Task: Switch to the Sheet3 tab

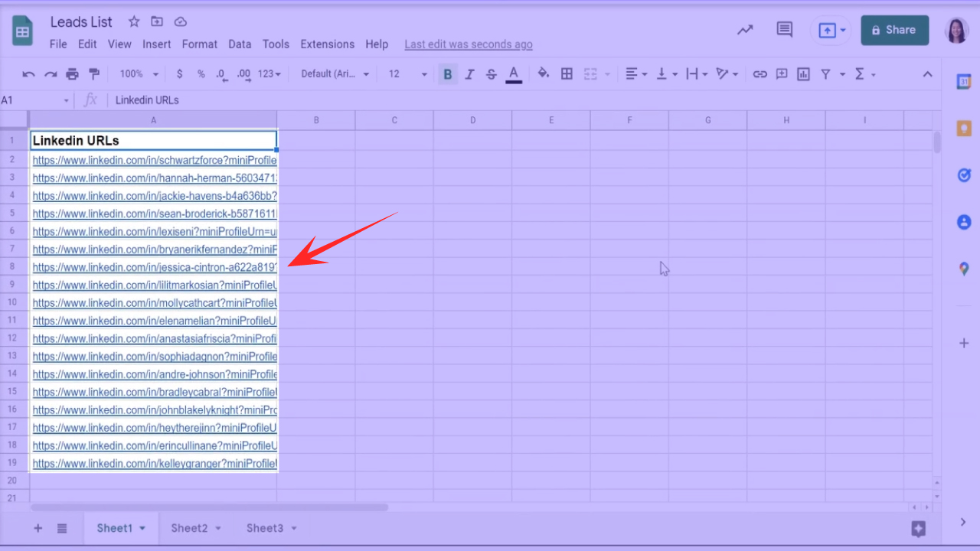Action: pyautogui.click(x=271, y=528)
